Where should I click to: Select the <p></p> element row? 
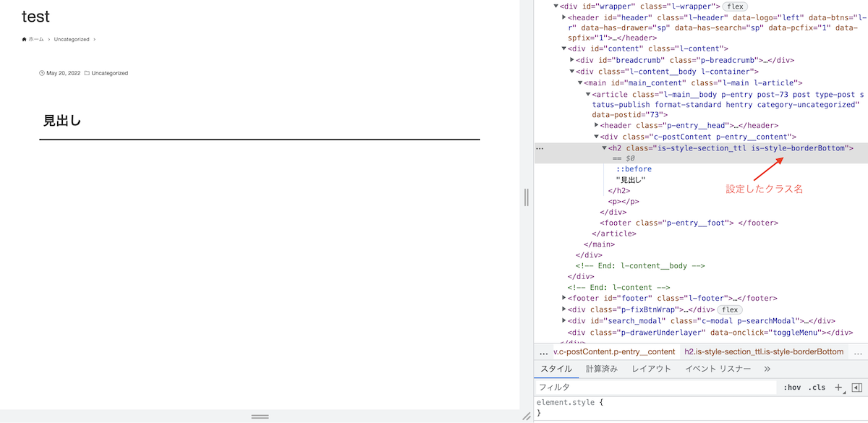(x=624, y=202)
